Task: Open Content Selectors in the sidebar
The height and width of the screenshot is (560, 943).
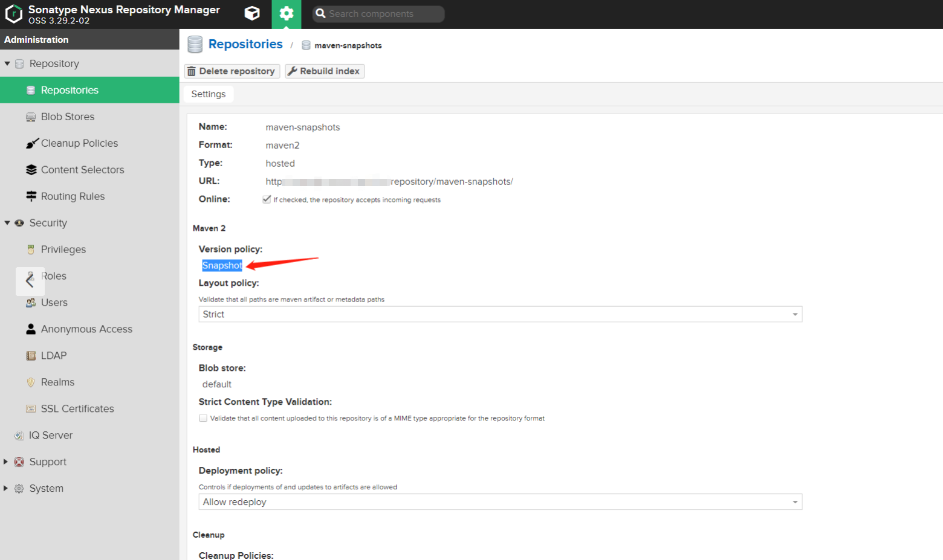Action: 83,169
